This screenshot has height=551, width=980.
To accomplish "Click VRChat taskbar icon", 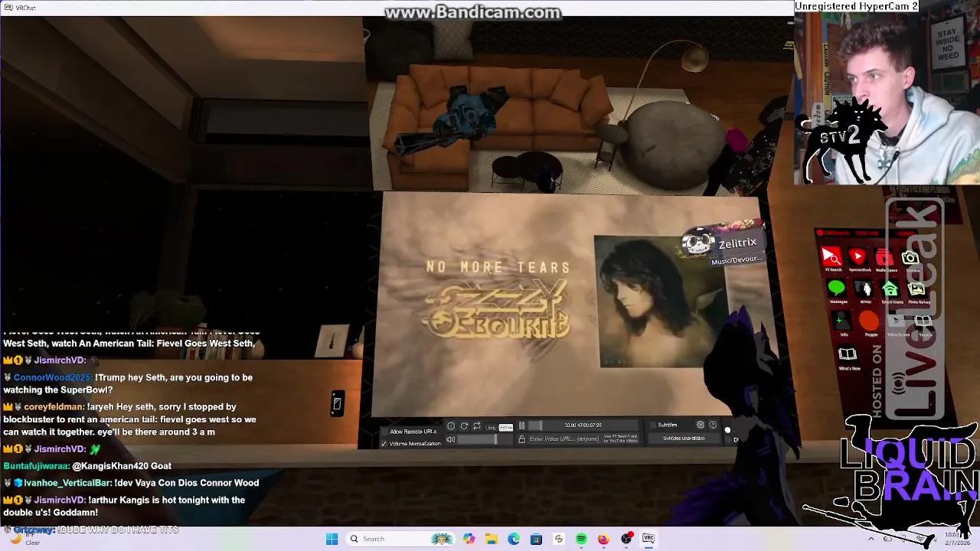I will (648, 539).
